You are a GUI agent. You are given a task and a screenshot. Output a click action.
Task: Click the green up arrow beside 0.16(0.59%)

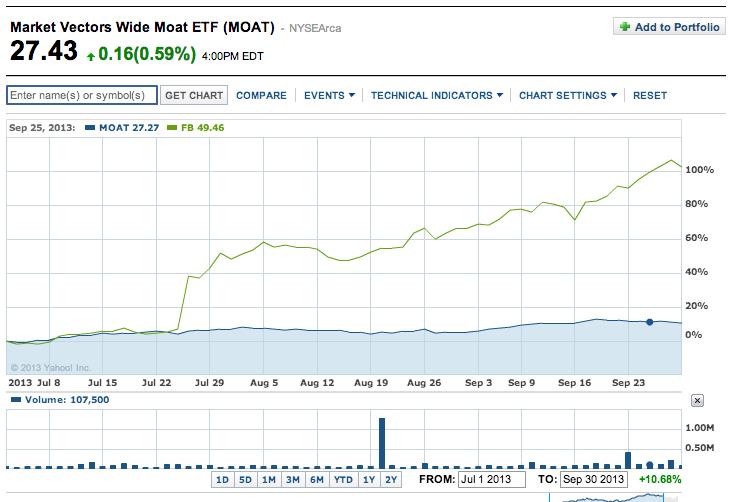coord(91,56)
